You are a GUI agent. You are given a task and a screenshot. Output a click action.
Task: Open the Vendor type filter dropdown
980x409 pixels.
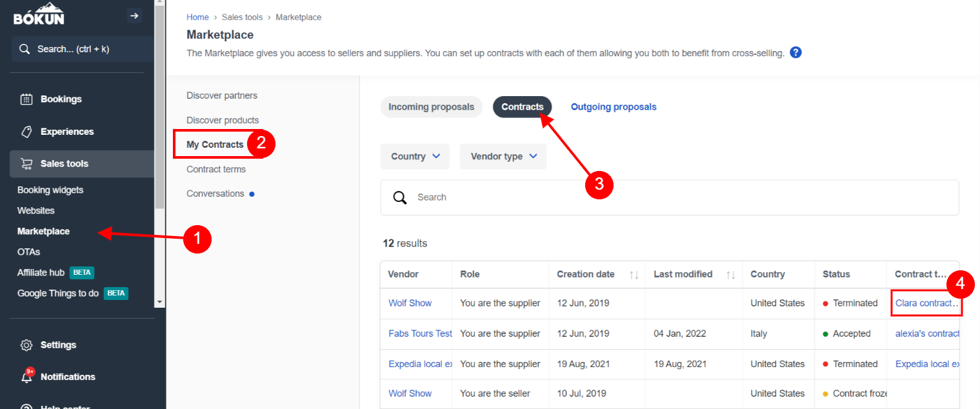point(503,157)
